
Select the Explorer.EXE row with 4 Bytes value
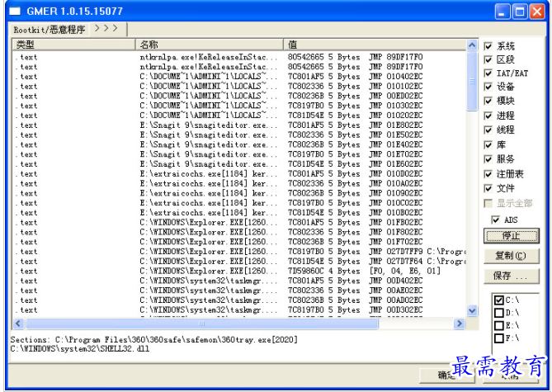point(239,272)
